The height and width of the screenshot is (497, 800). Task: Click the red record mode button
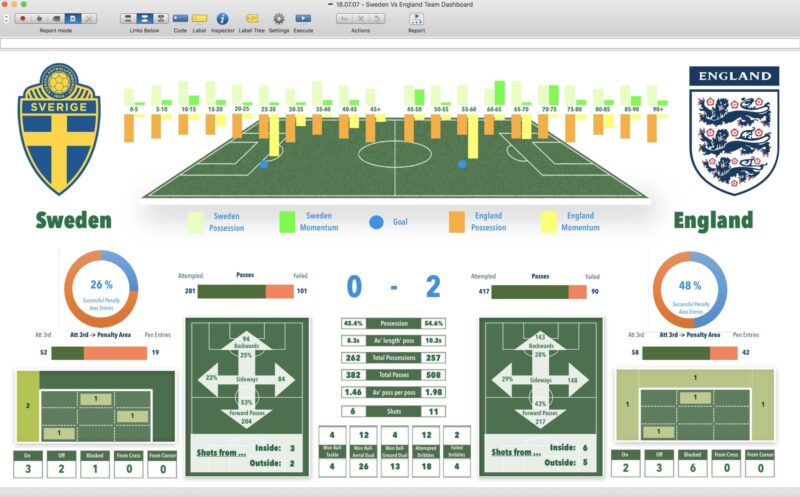coord(22,18)
